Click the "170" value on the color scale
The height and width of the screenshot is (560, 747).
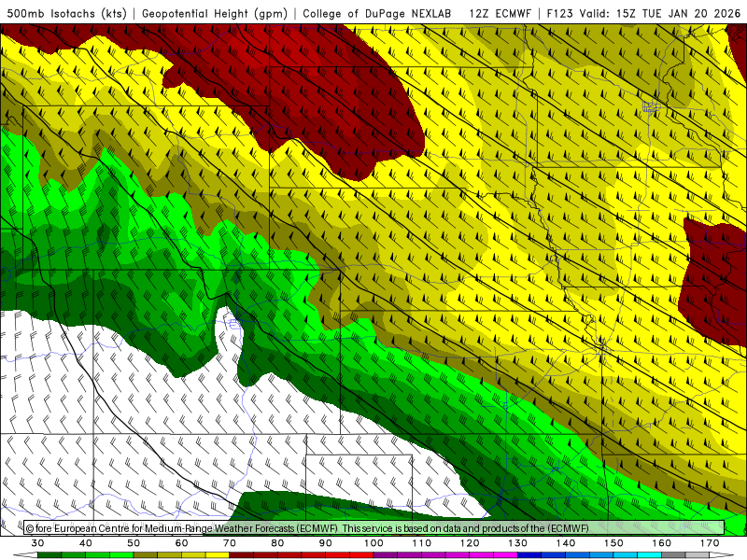[x=710, y=543]
